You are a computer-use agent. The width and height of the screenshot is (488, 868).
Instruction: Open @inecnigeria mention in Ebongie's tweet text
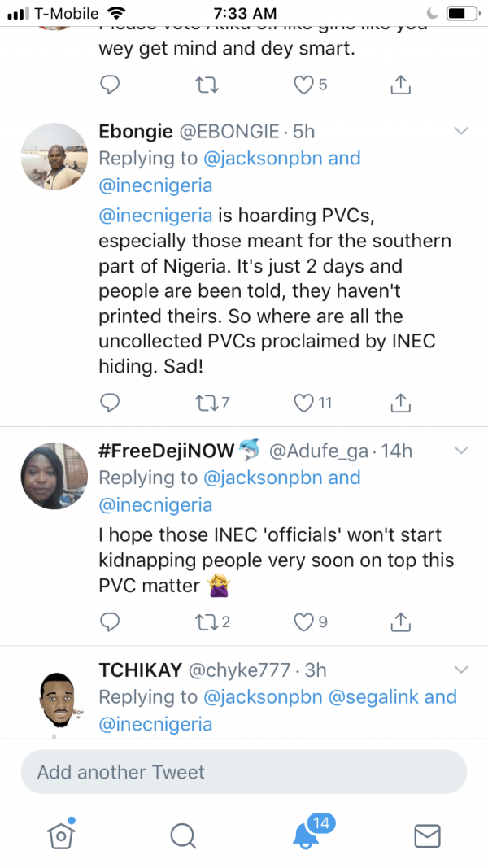[155, 215]
